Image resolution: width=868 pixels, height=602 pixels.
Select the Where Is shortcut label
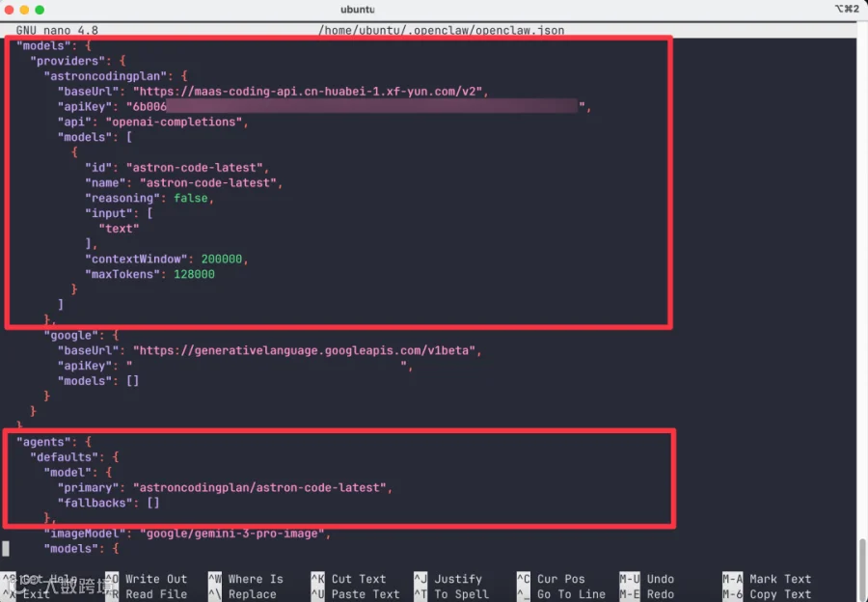[256, 579]
